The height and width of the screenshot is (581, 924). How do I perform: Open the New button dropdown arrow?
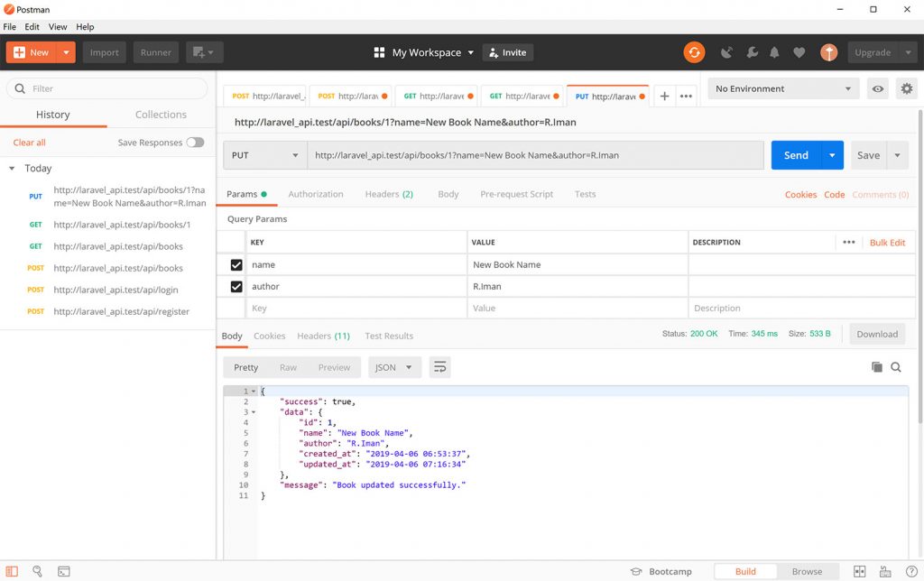66,52
